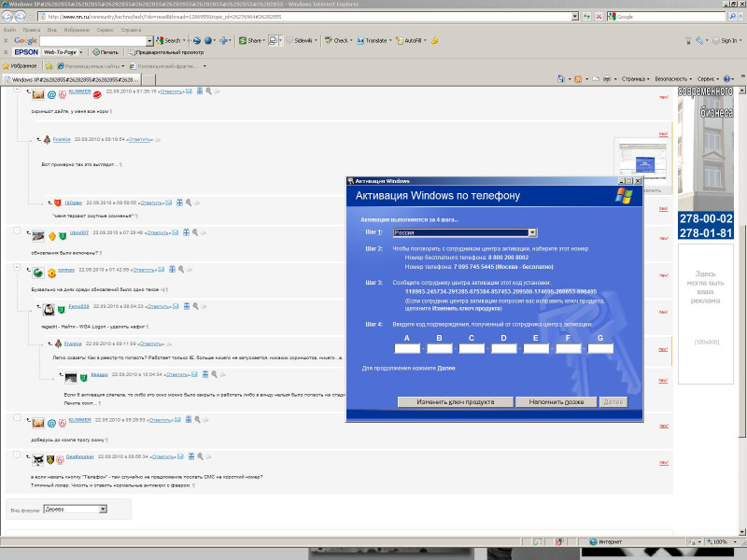
Task: Click the Home icon in the IE command bar
Action: tap(561, 78)
